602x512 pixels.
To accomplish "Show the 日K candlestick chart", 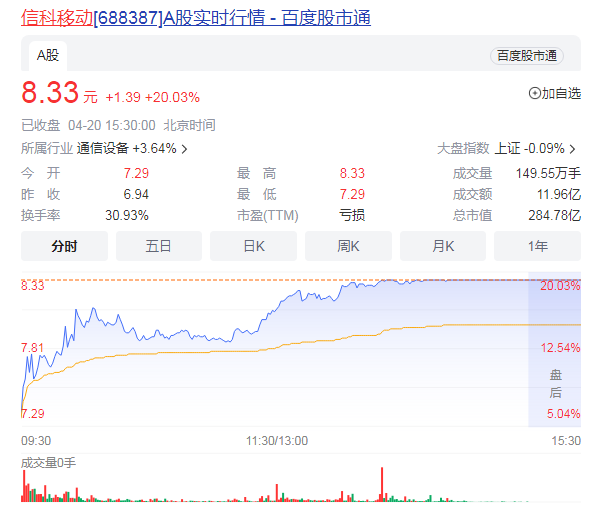I will (x=254, y=246).
